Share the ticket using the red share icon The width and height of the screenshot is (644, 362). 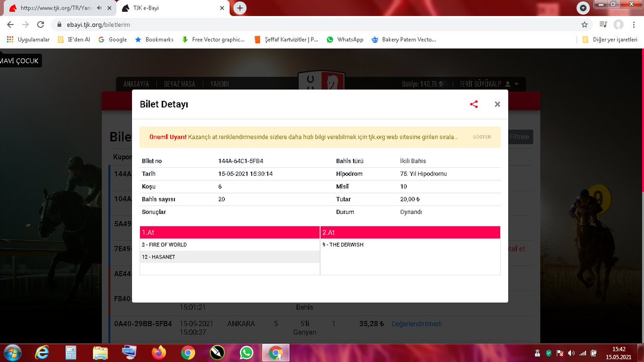pos(474,105)
